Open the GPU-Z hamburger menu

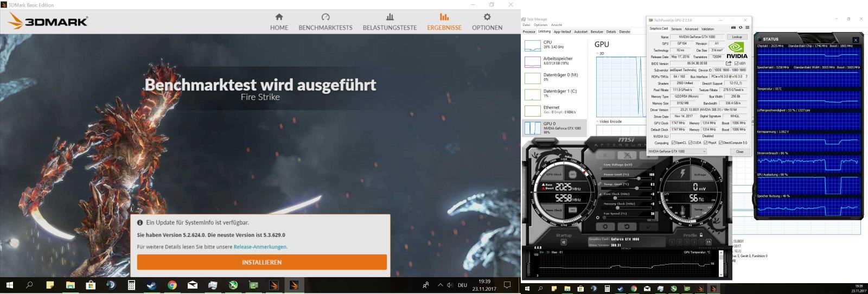click(747, 28)
